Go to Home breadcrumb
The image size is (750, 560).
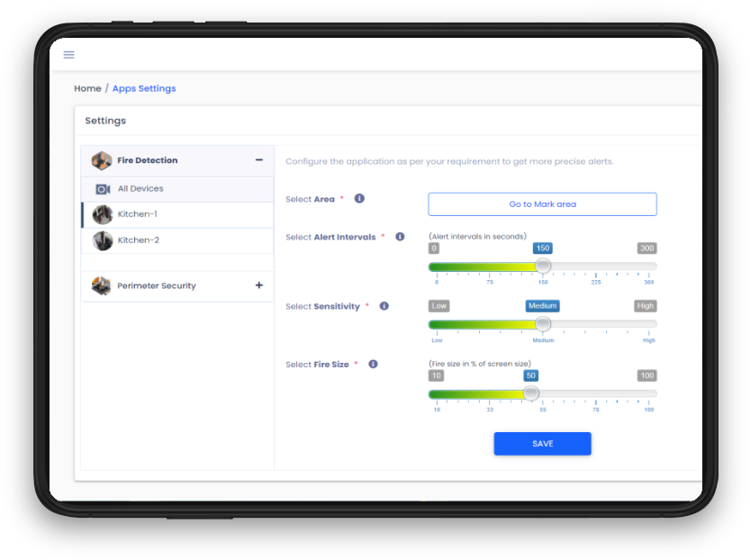[87, 88]
